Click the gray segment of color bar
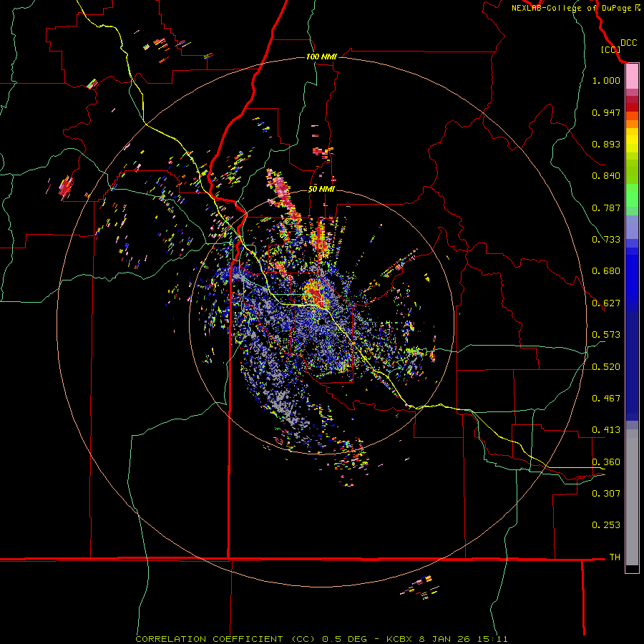The width and height of the screenshot is (644, 644). (632, 497)
